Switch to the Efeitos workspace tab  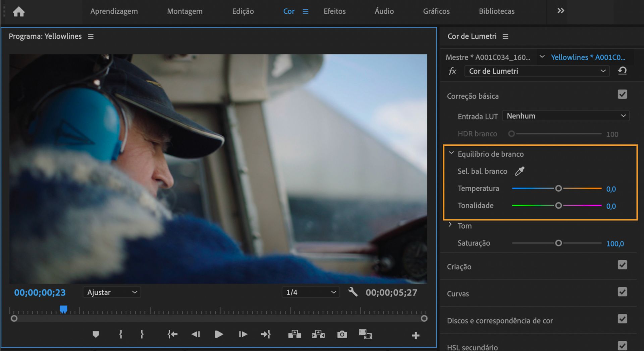[334, 11]
